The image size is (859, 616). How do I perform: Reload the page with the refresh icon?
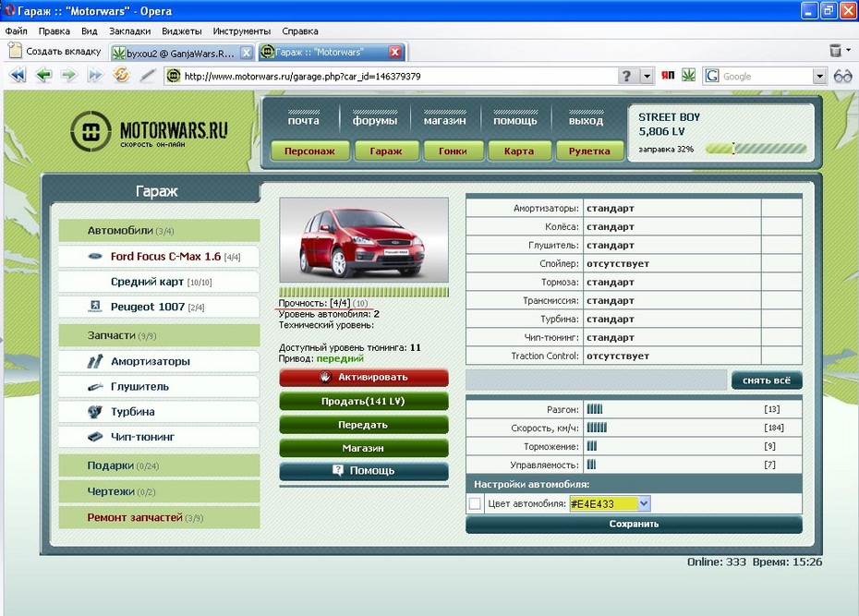(121, 75)
